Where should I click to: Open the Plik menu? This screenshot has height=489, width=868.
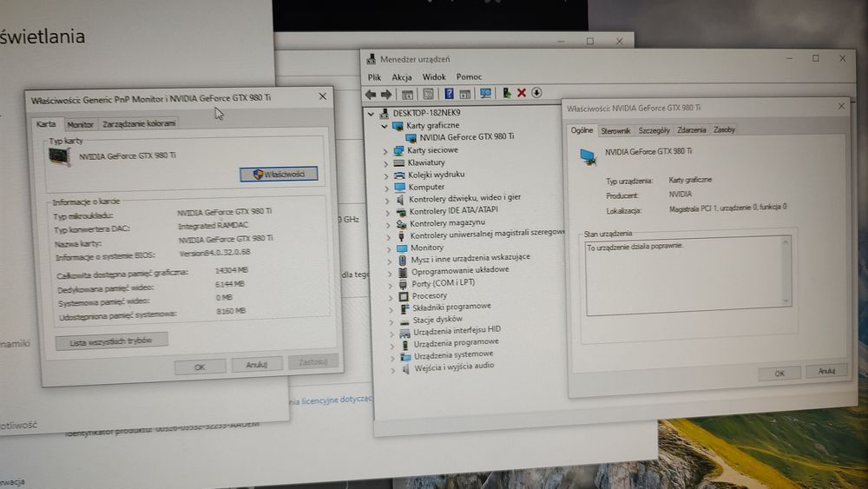tap(375, 77)
